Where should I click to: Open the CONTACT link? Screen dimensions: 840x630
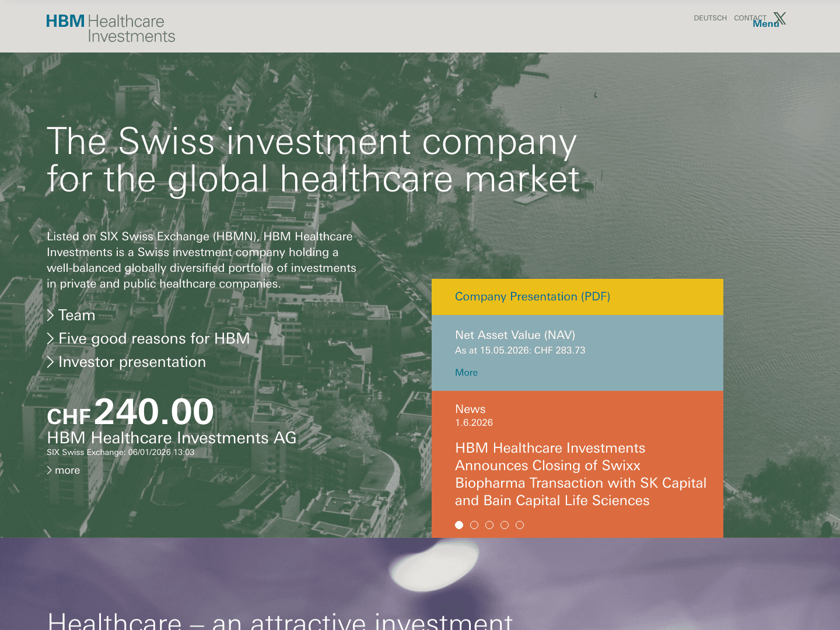click(750, 18)
